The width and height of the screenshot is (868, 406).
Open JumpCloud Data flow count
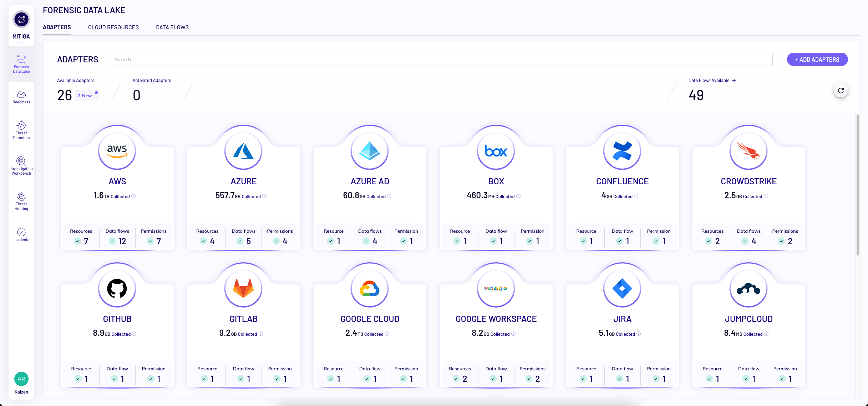[749, 374]
